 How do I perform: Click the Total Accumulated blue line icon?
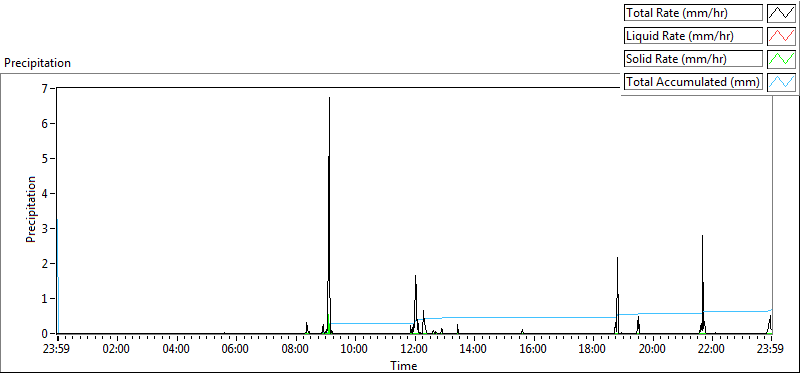click(781, 82)
